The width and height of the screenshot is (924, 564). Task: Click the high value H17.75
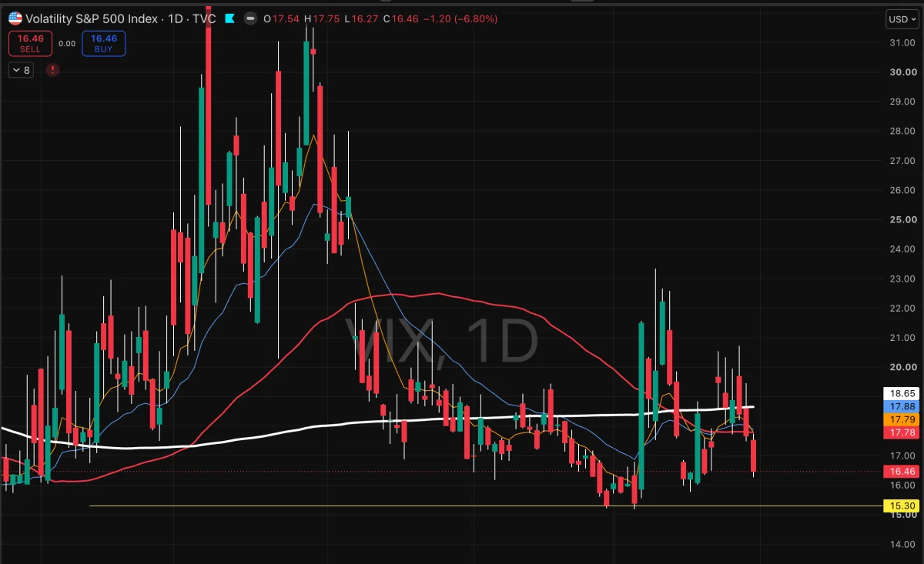point(322,18)
